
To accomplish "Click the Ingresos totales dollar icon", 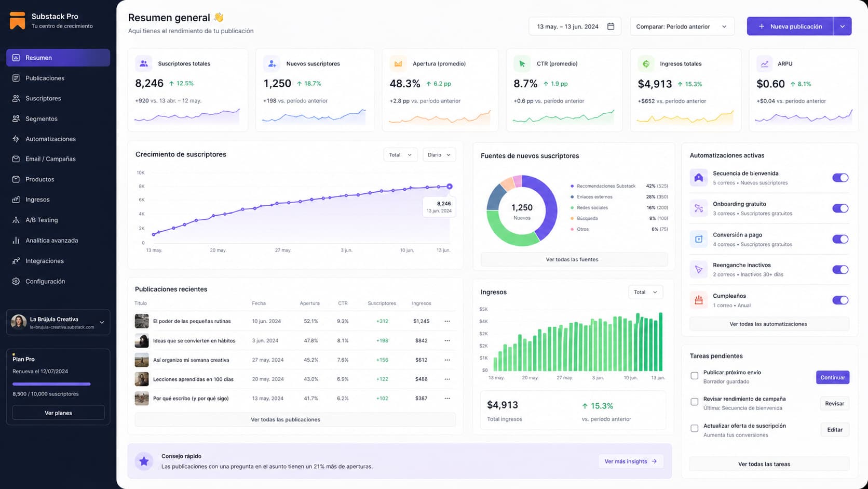I will pyautogui.click(x=646, y=64).
